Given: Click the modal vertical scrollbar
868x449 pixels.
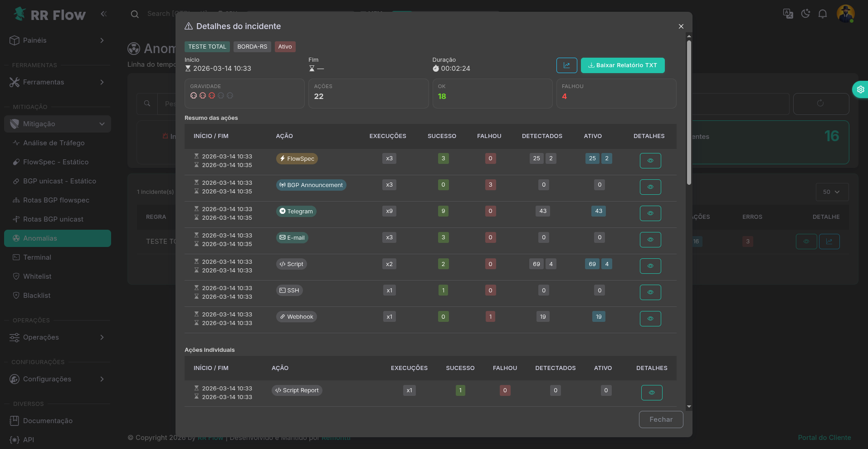Looking at the screenshot, I should [689, 113].
